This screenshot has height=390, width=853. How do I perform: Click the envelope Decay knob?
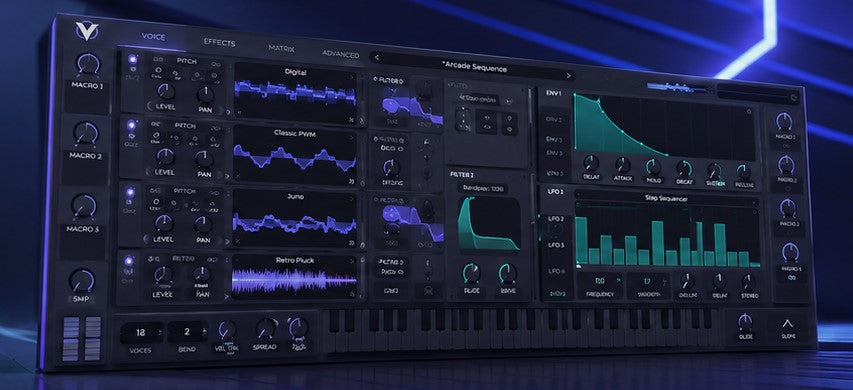click(684, 169)
